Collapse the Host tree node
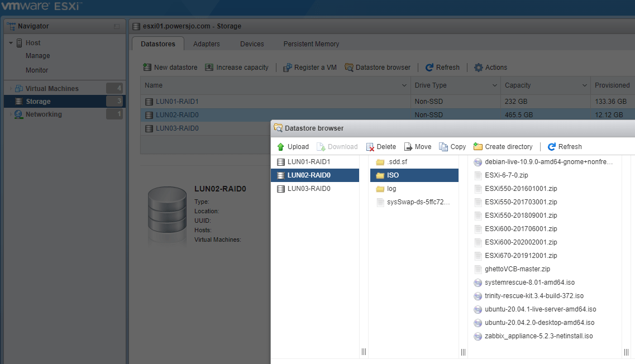Screen dimensions: 635x364 (x=11, y=43)
